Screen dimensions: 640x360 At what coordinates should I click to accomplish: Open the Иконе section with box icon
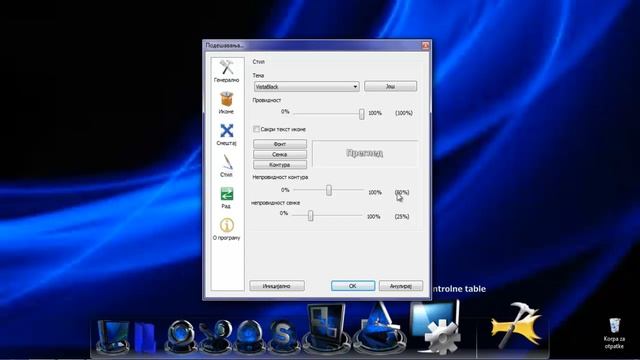(x=227, y=103)
